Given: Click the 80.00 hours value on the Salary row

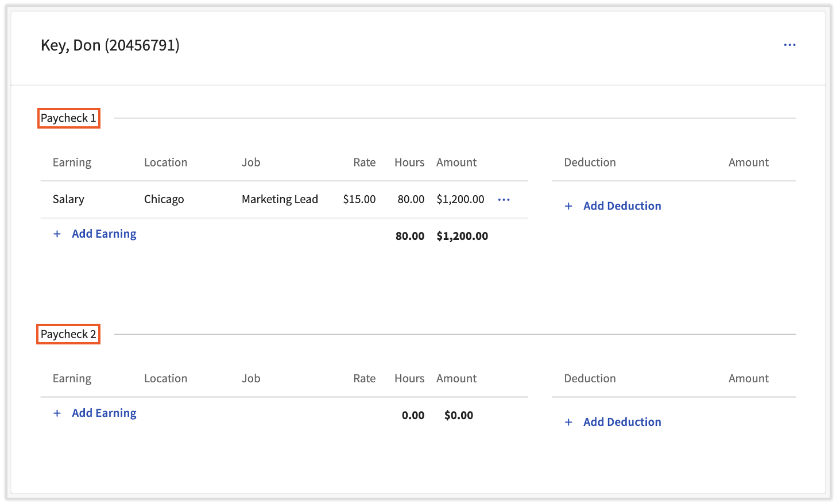Looking at the screenshot, I should [409, 199].
